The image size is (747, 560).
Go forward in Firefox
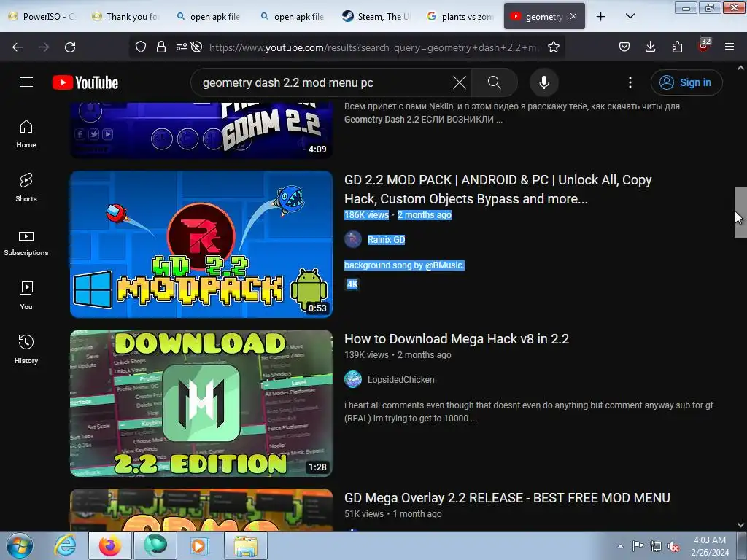[x=44, y=47]
